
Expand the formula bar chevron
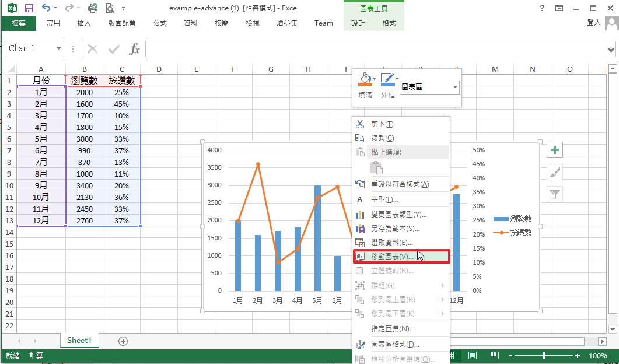pos(611,50)
